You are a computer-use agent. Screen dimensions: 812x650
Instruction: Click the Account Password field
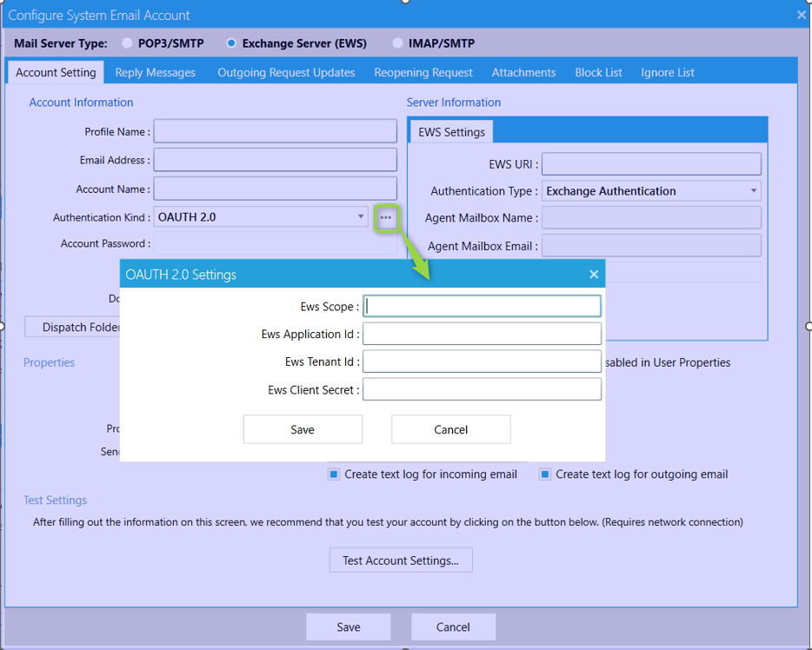pos(275,243)
